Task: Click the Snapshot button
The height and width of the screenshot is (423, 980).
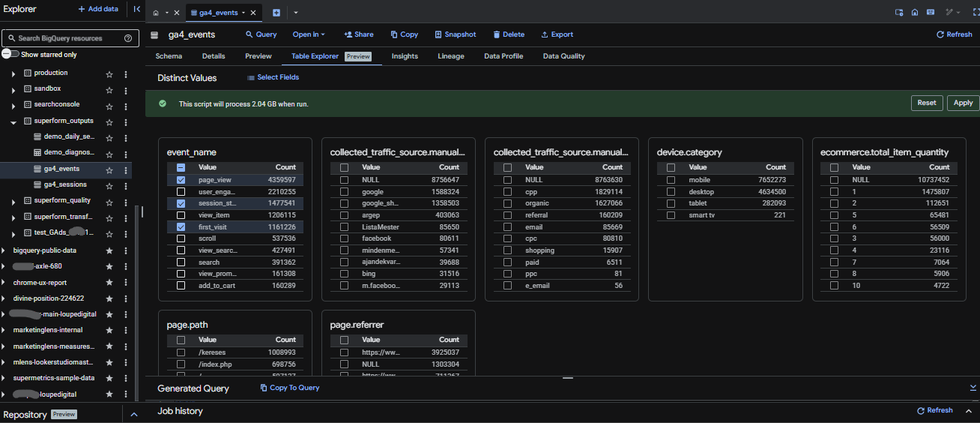Action: [x=455, y=34]
